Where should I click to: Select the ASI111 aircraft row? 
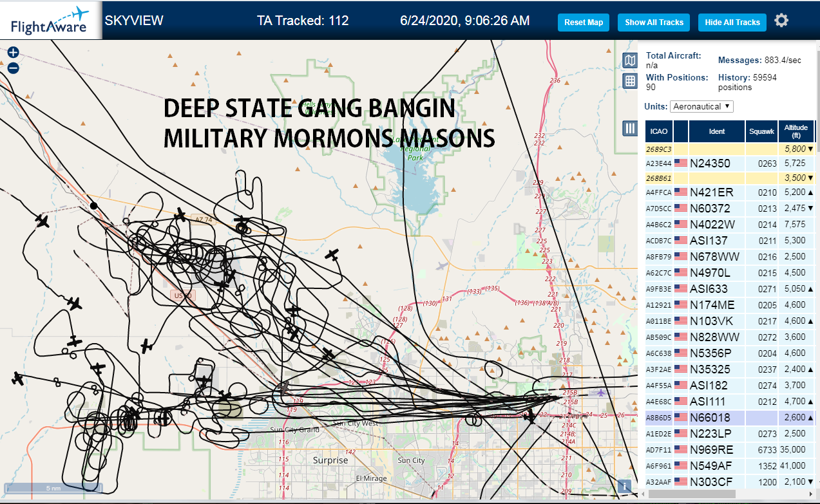[730, 401]
